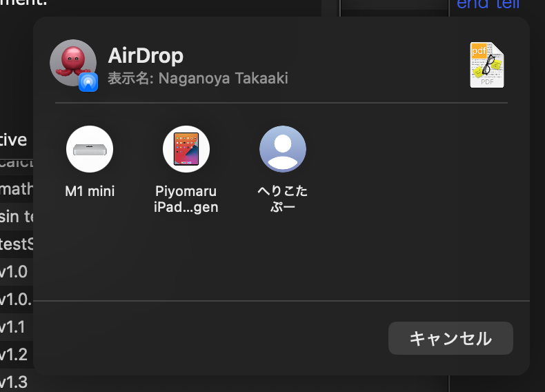Viewport: 545px width, 392px height.
Task: Select the sin te row in the list
Action: (x=17, y=216)
